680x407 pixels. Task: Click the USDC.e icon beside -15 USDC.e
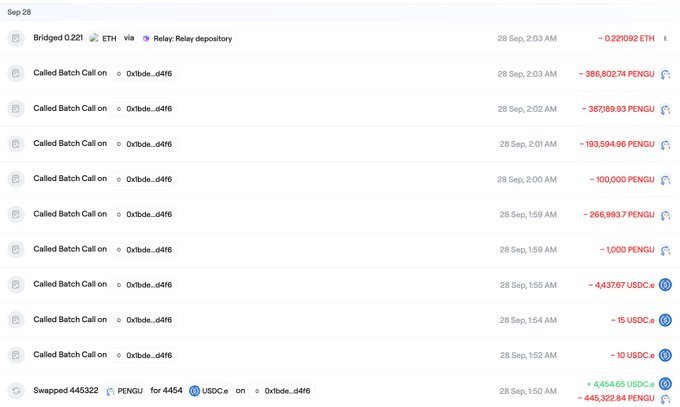tap(665, 320)
